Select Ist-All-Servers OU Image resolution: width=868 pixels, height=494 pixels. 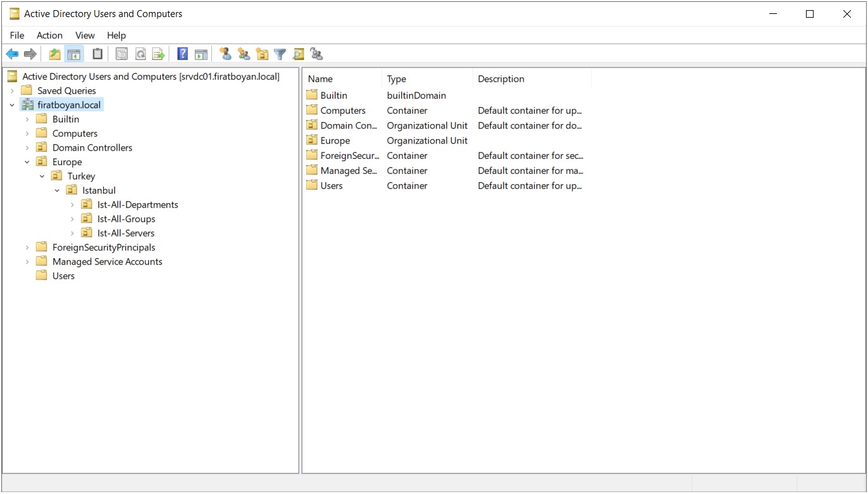126,233
